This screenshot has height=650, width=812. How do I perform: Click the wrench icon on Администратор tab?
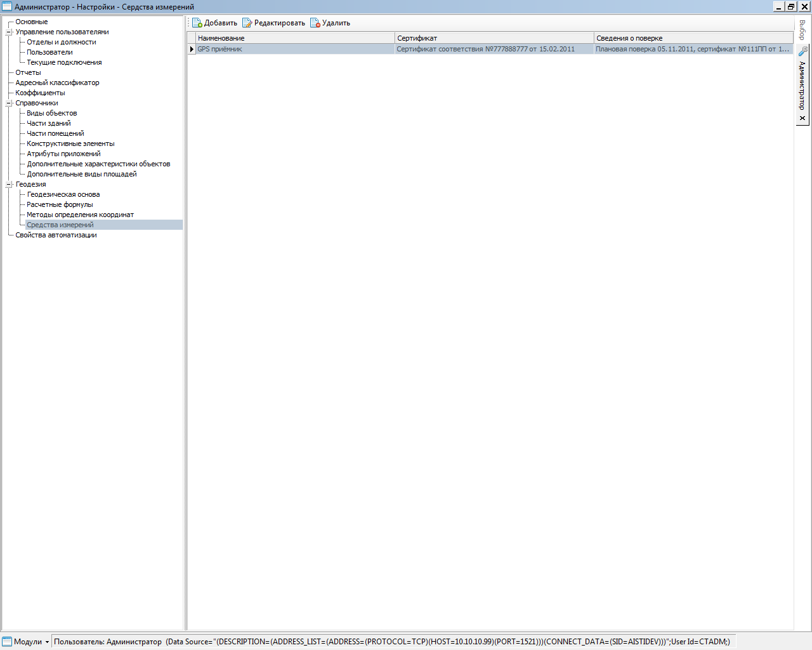(x=802, y=51)
